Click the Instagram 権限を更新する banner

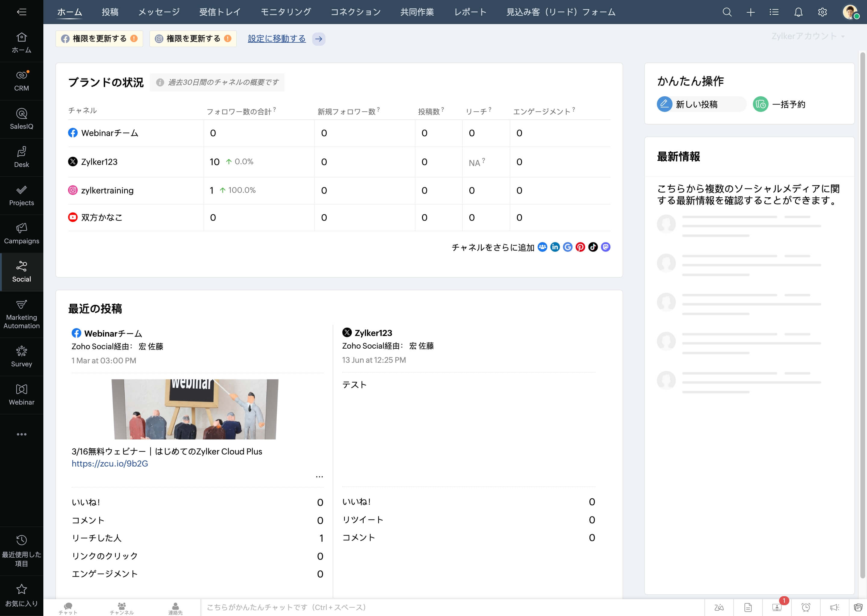coord(193,38)
